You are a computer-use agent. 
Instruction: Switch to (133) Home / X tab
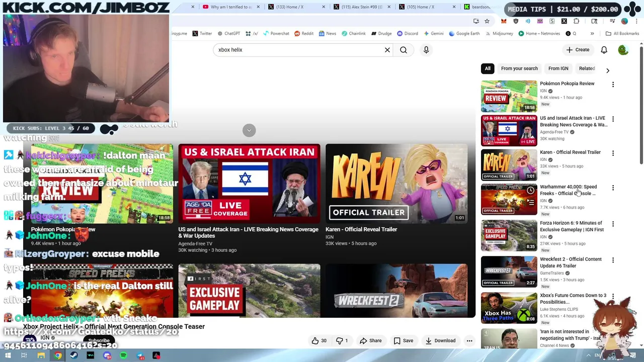pos(297,7)
